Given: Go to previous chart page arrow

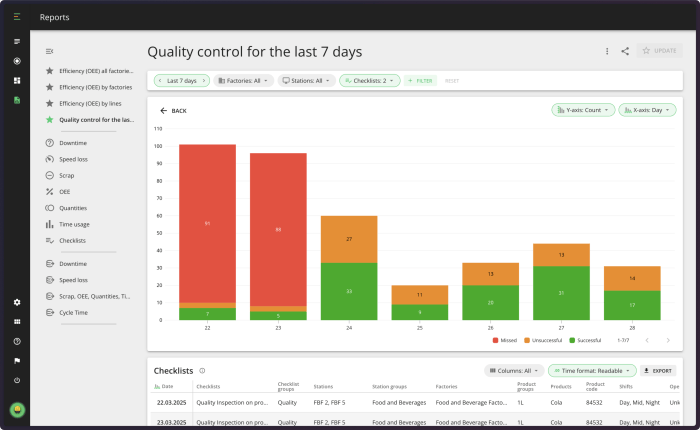Looking at the screenshot, I should [x=647, y=340].
